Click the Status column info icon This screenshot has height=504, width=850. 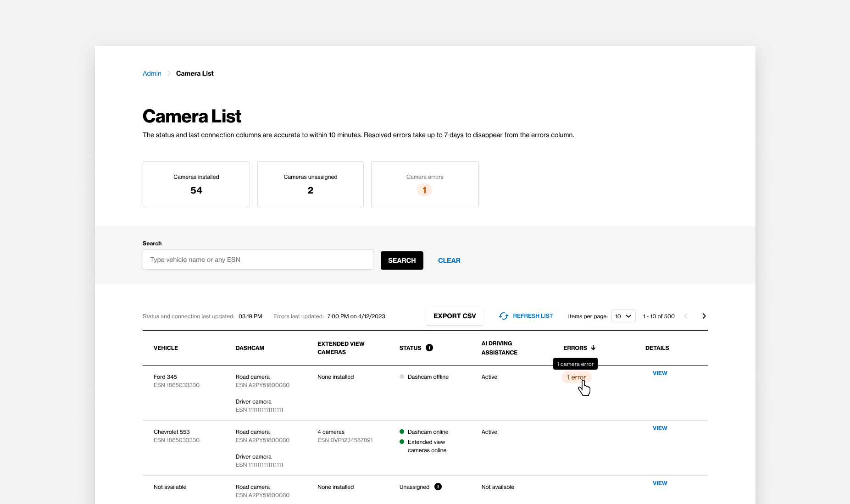tap(429, 348)
